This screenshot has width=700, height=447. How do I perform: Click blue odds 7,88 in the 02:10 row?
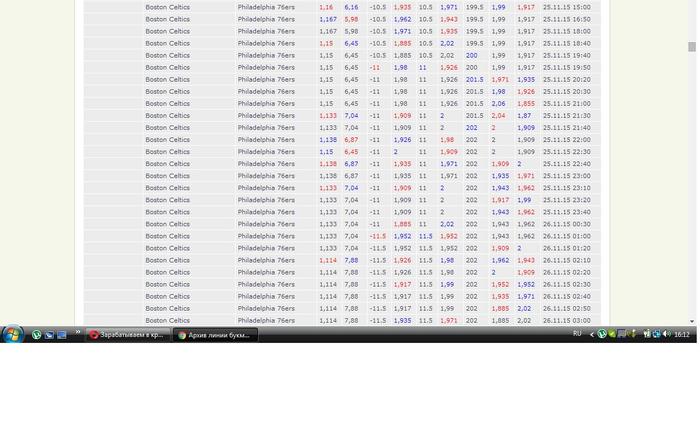pyautogui.click(x=351, y=260)
